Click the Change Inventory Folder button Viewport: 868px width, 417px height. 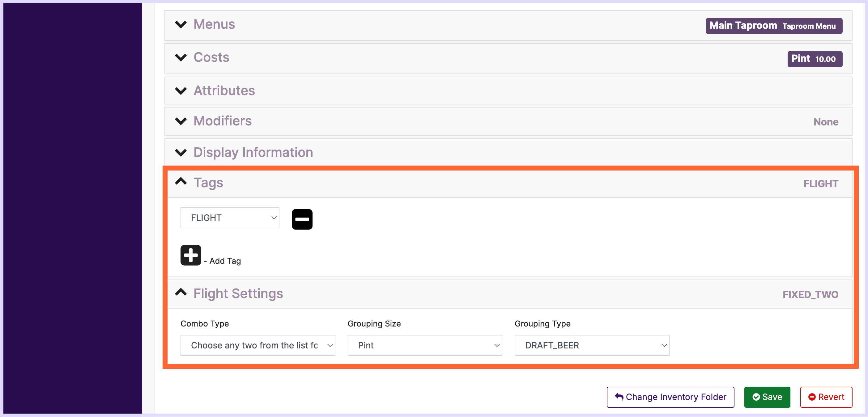click(670, 397)
